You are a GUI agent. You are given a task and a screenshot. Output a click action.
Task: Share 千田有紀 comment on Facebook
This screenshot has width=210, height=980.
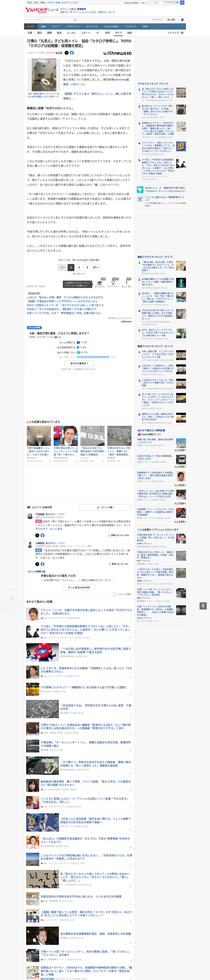(42, 535)
